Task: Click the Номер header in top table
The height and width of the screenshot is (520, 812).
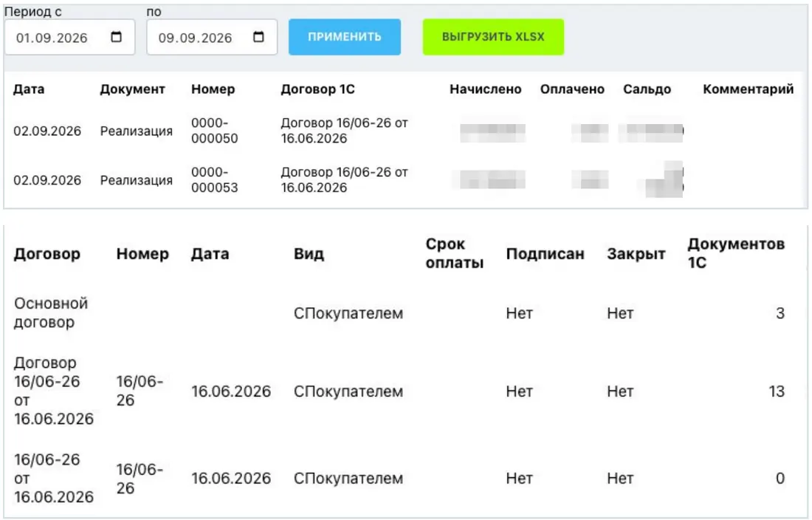Action: [x=213, y=89]
